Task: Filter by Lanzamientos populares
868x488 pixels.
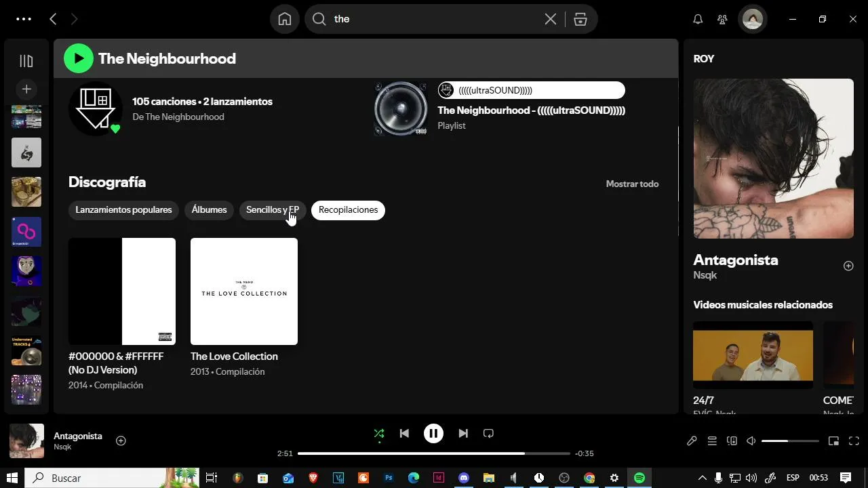Action: (x=123, y=210)
